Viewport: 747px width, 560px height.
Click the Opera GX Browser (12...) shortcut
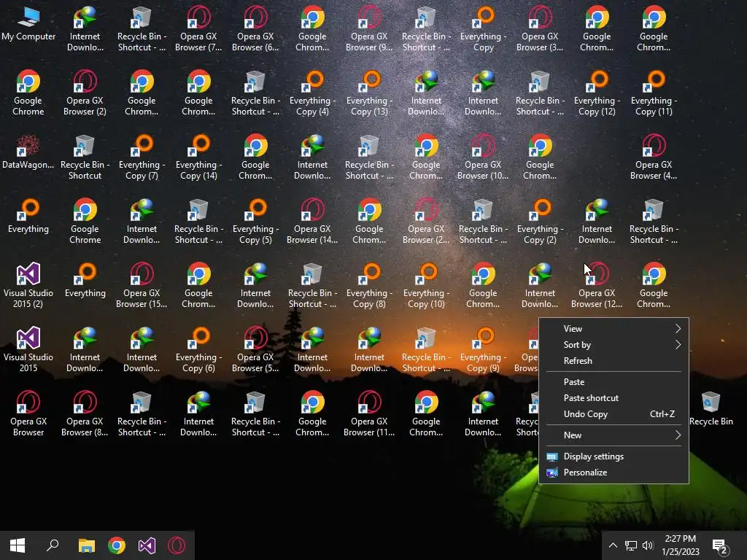597,285
